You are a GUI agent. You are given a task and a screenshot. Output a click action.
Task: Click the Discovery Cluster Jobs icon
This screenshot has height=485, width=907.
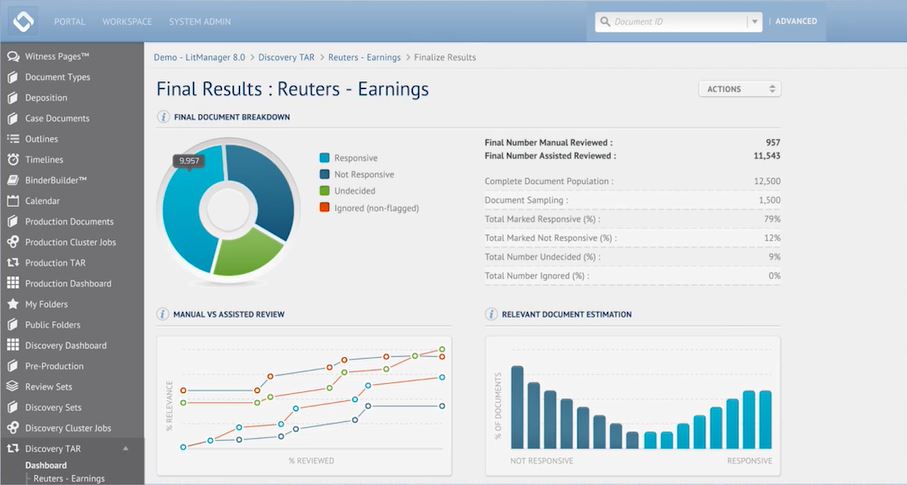(13, 428)
